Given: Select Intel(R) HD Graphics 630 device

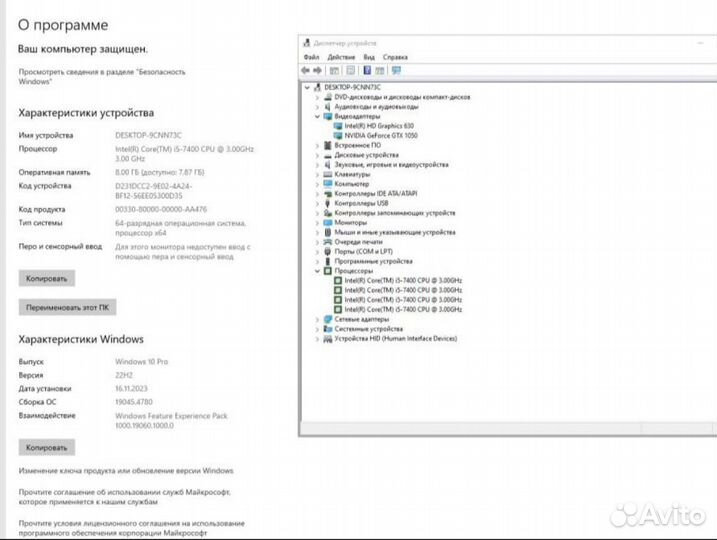Looking at the screenshot, I should pos(378,126).
